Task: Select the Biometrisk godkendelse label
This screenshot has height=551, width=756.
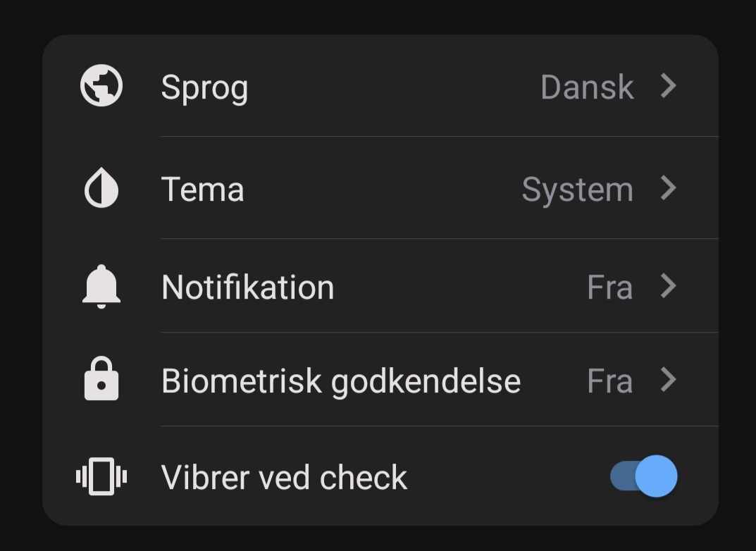Action: point(340,381)
